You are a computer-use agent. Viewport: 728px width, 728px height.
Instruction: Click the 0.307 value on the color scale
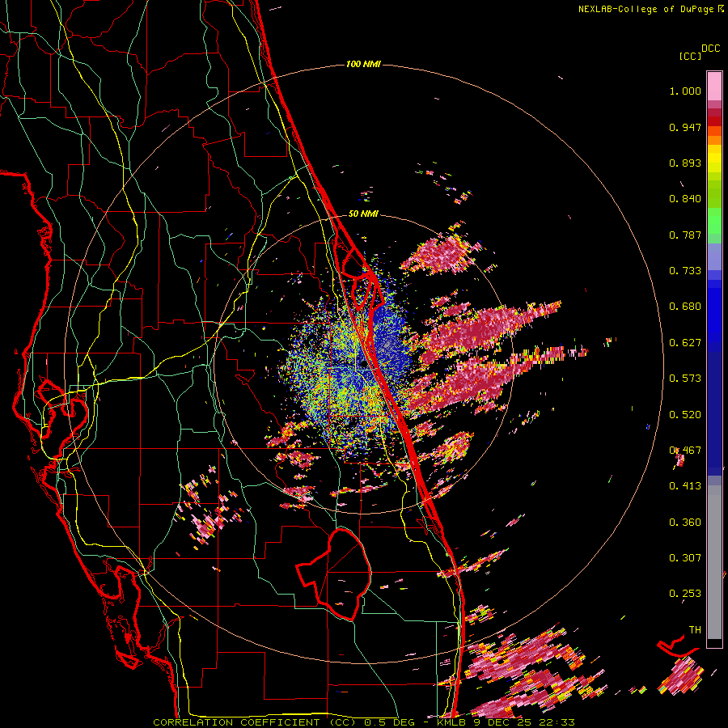(685, 558)
